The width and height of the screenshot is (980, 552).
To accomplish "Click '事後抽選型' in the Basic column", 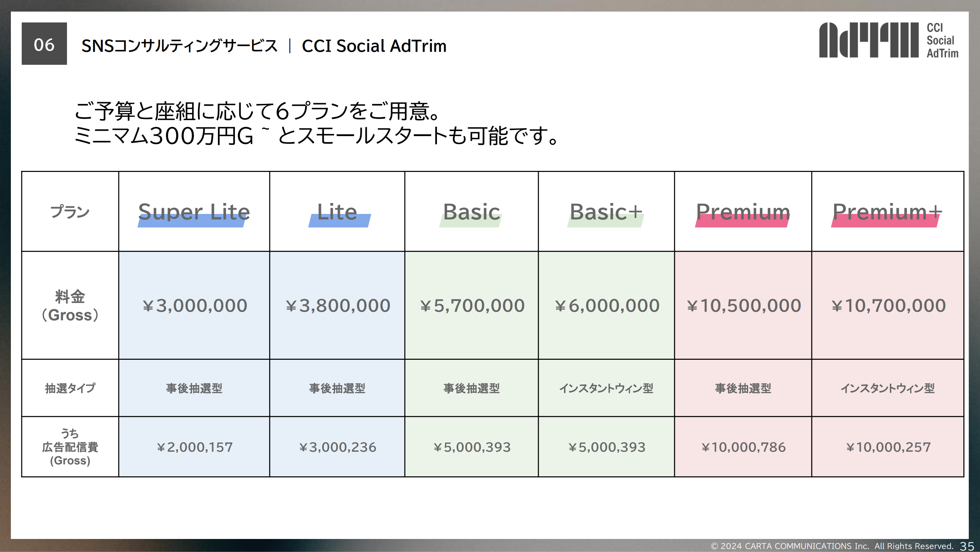I will click(x=471, y=388).
